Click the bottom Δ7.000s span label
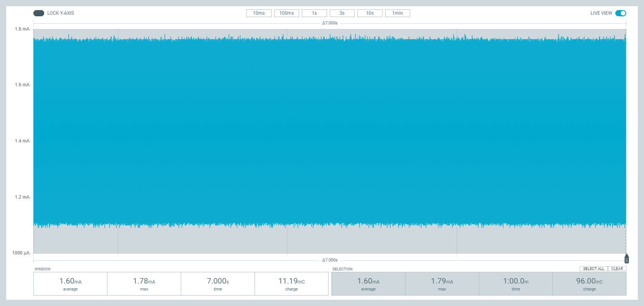Viewport: 644px width, 306px height. [330, 260]
